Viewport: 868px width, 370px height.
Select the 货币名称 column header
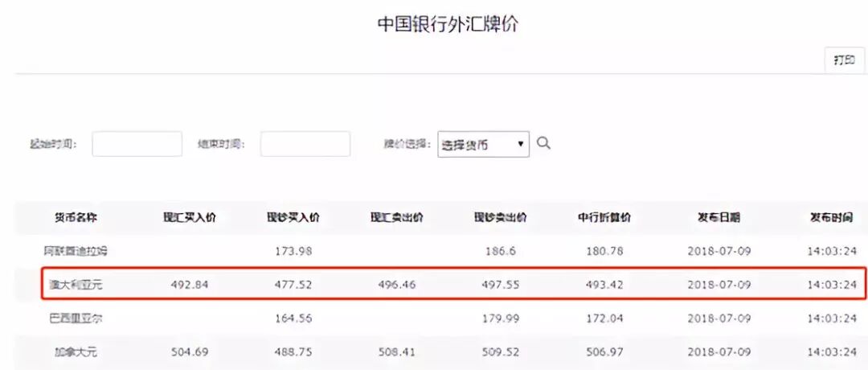tap(76, 218)
